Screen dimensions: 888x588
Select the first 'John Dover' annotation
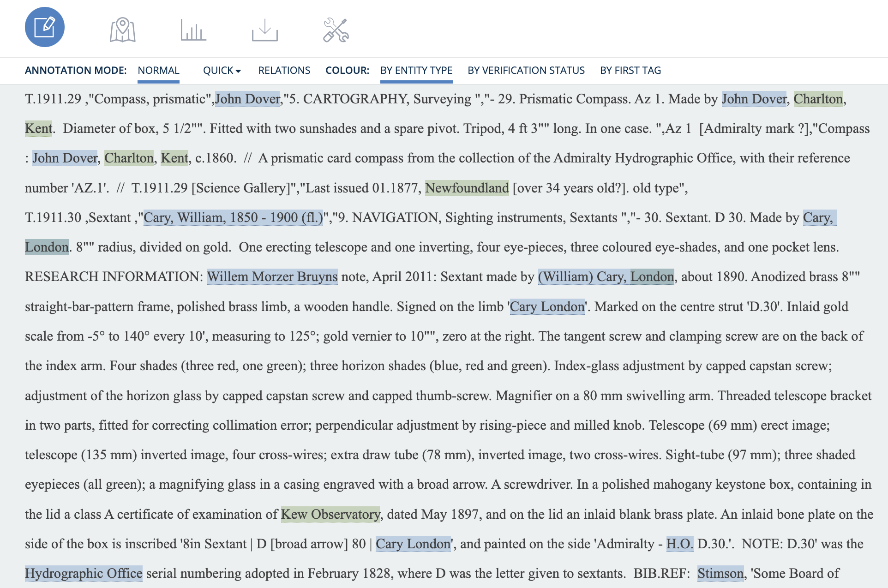coord(248,99)
